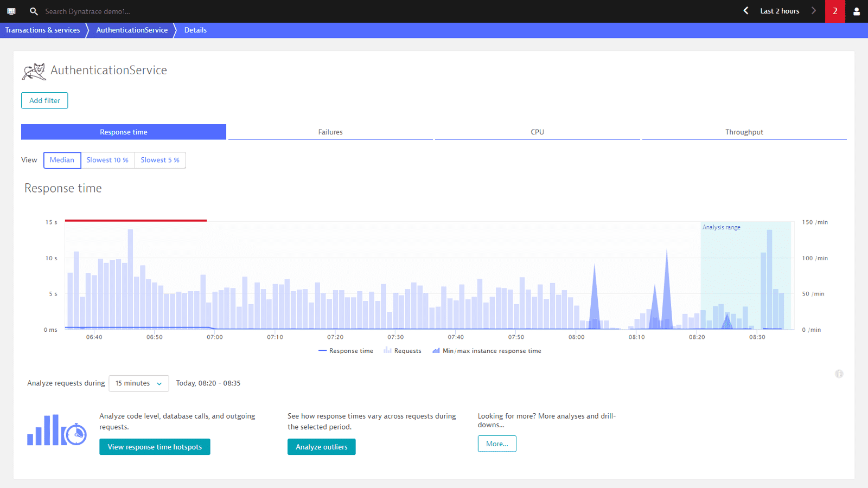Click the Today, 08:20 - 08:35 text

[208, 383]
